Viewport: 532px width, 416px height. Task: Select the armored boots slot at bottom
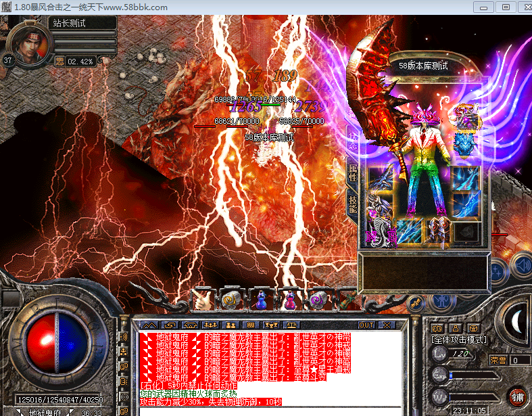coord(438,231)
